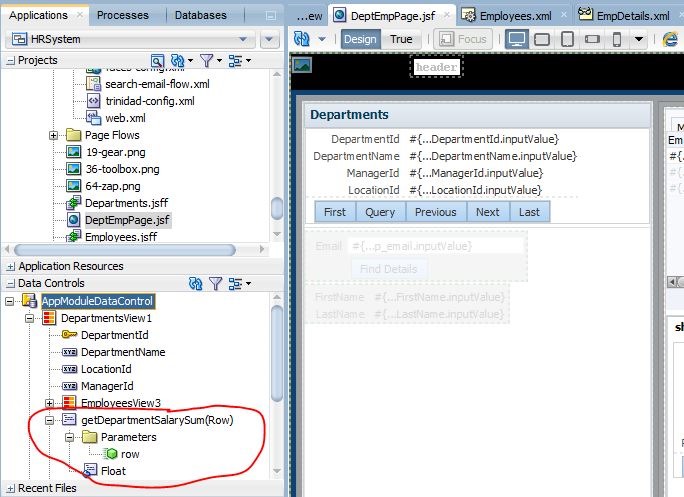Switch to the Databases tab
This screenshot has height=497, width=684.
point(200,15)
